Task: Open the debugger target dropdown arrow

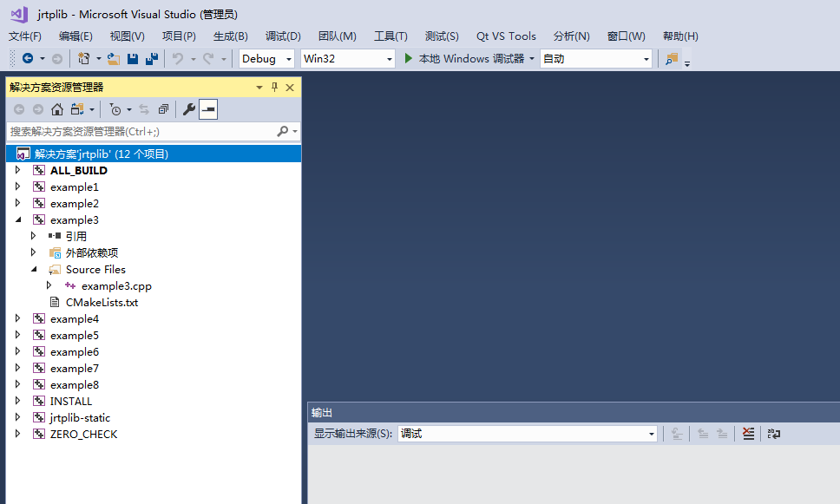Action: click(531, 58)
